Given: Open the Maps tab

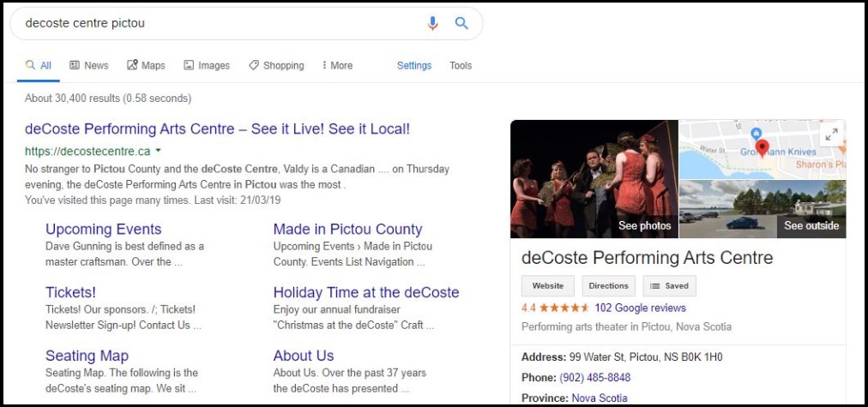Looking at the screenshot, I should click(x=146, y=65).
